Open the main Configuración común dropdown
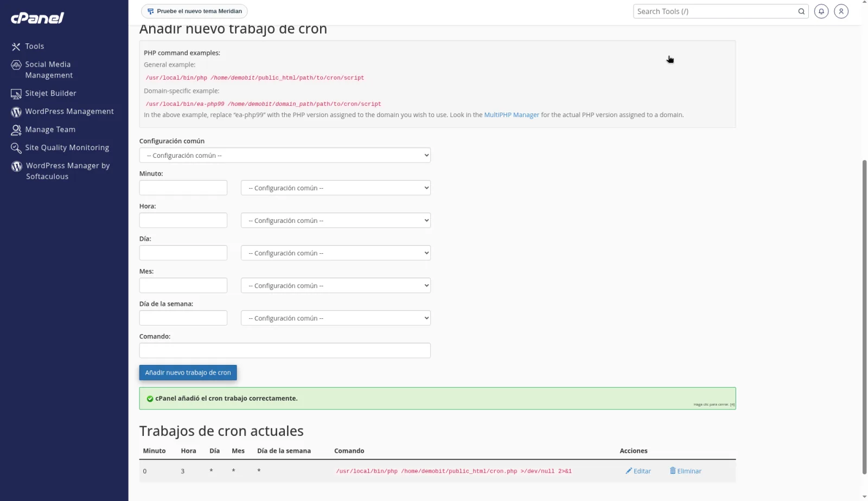Viewport: 868px width, 501px height. click(285, 155)
